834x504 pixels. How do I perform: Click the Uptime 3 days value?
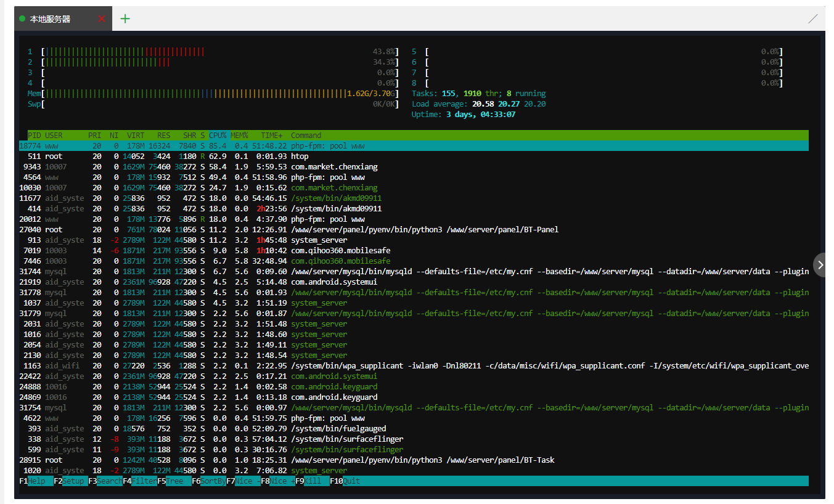[481, 115]
